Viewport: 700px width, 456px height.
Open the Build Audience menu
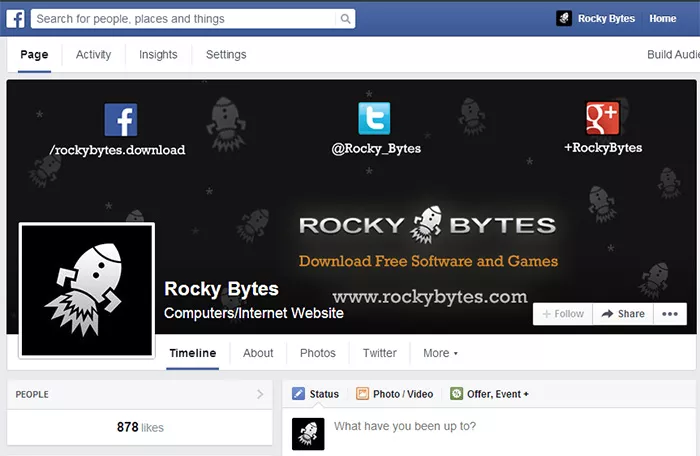click(x=673, y=54)
